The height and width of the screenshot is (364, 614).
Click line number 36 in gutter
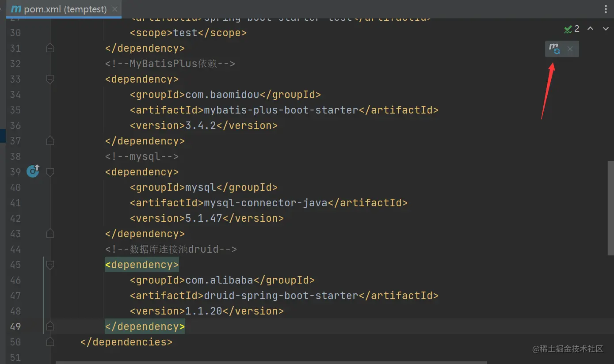tap(15, 125)
